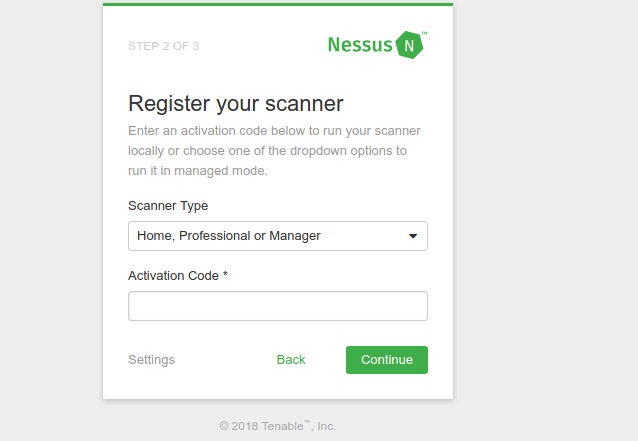
Task: Click the Scanner Type label
Action: point(168,205)
